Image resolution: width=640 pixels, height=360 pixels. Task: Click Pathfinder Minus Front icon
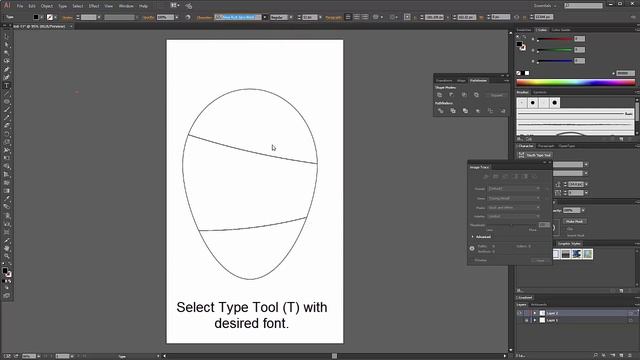pyautogui.click(x=452, y=95)
